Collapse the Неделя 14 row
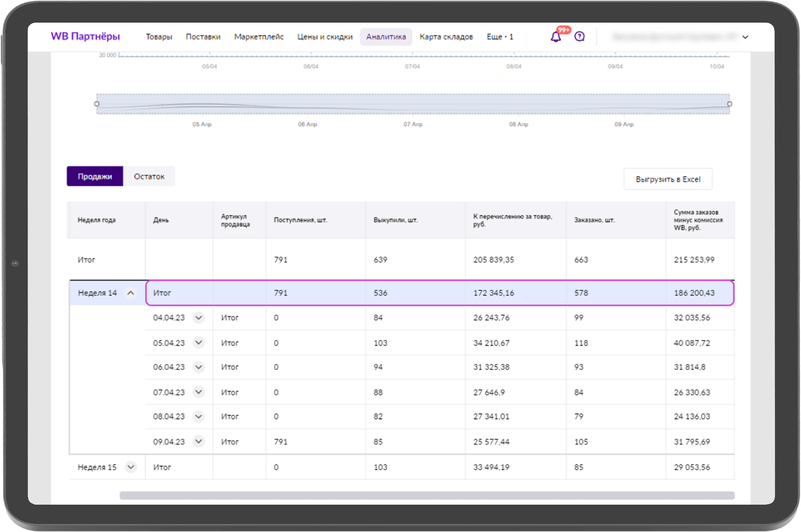Viewport: 801px width, 532px height. 131,293
